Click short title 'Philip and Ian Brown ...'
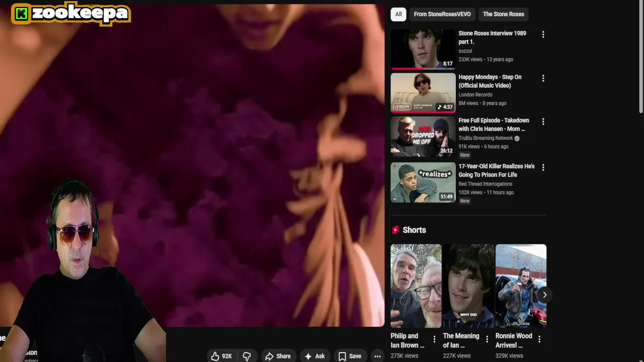 pos(408,340)
